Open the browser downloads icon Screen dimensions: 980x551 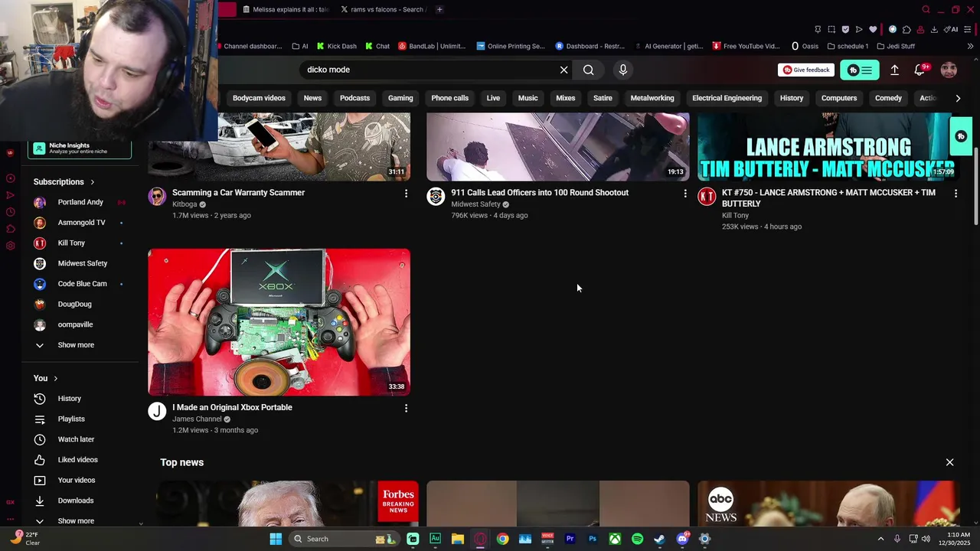[934, 29]
